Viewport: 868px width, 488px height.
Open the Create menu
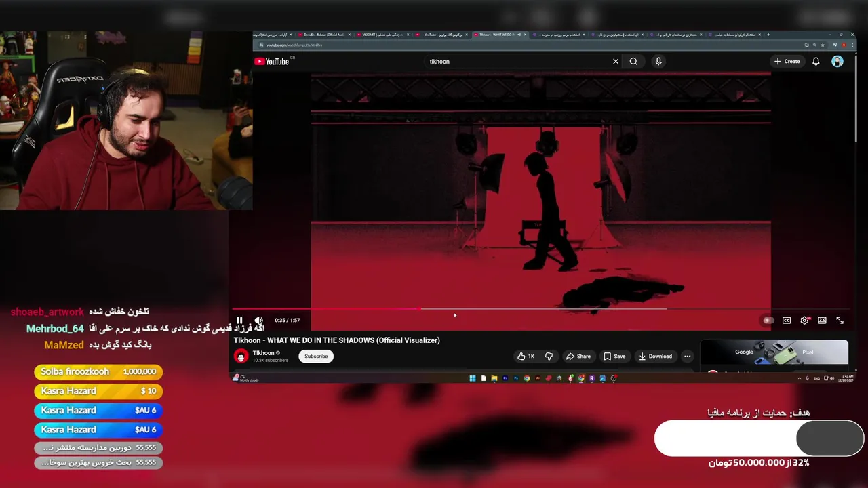click(787, 62)
